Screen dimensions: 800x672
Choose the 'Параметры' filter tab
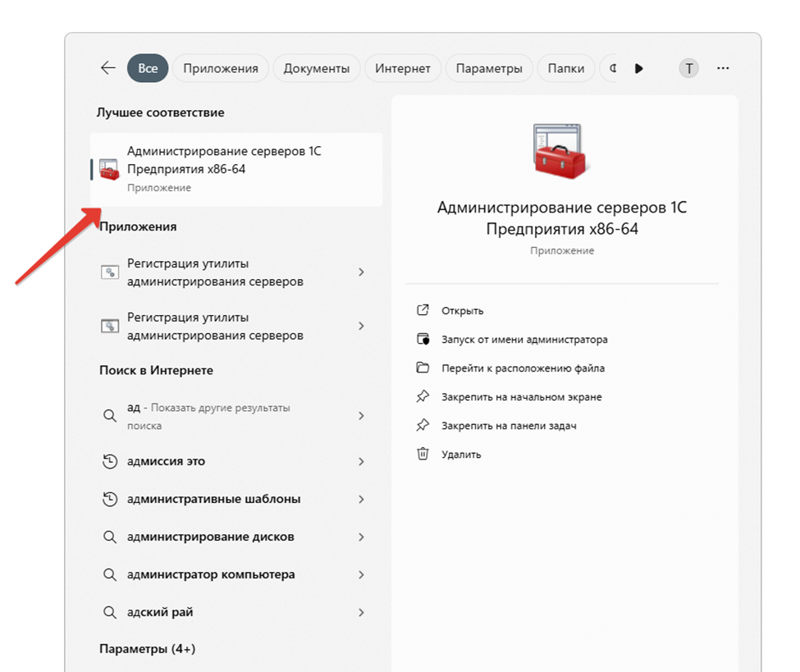point(489,68)
